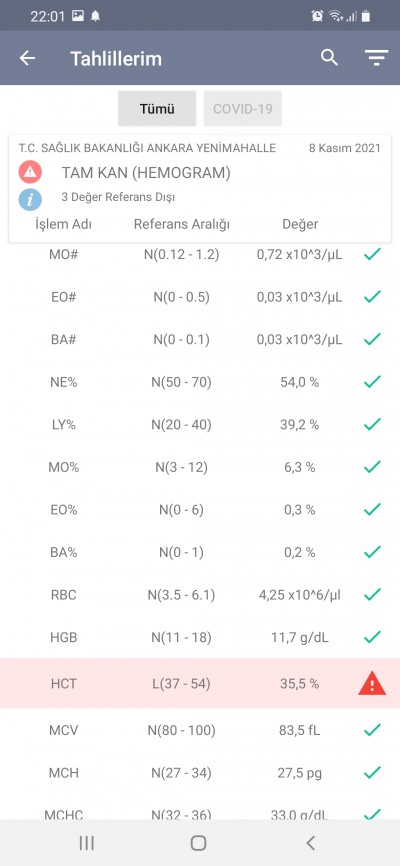Tap the Değer column header
Viewport: 400px width, 866px height.
click(x=300, y=224)
